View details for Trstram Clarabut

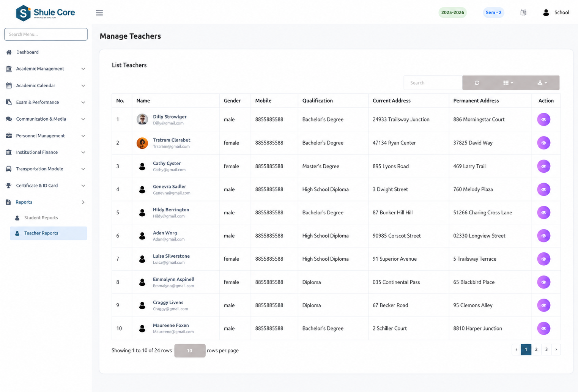pos(543,143)
